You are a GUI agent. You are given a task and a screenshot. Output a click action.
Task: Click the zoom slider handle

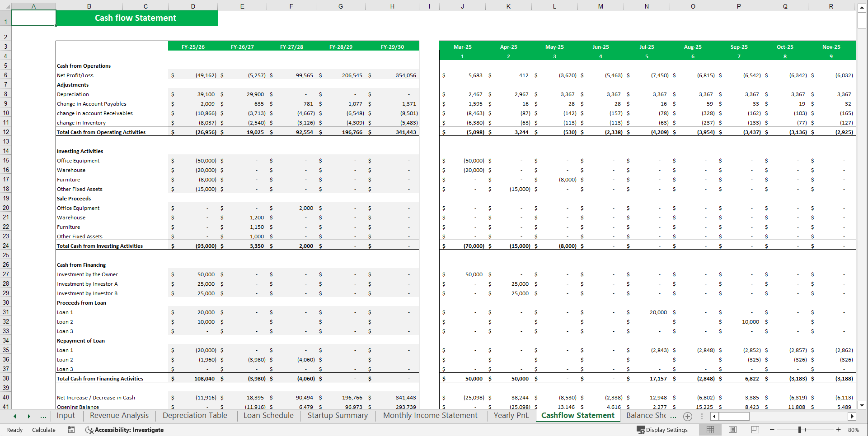point(800,430)
